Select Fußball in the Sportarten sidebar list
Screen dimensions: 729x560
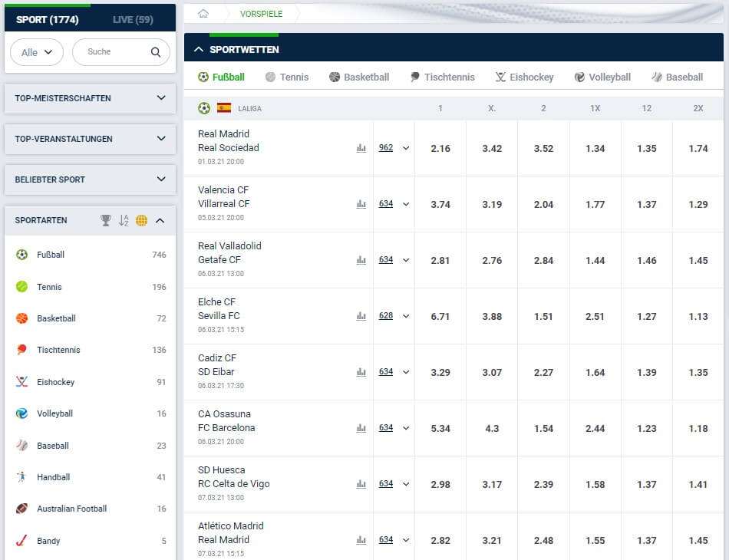(x=91, y=255)
